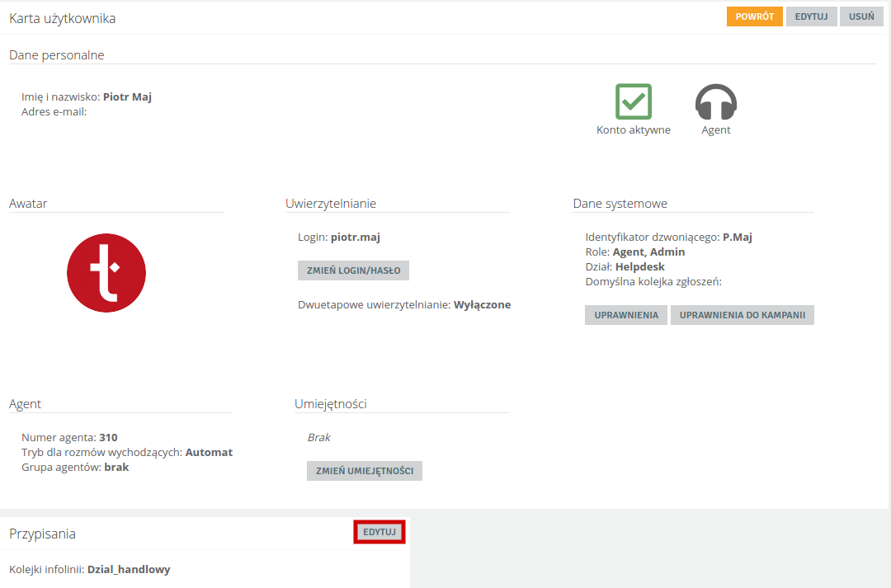
Task: Click the Grupa agentów value brak
Action: pyautogui.click(x=116, y=467)
